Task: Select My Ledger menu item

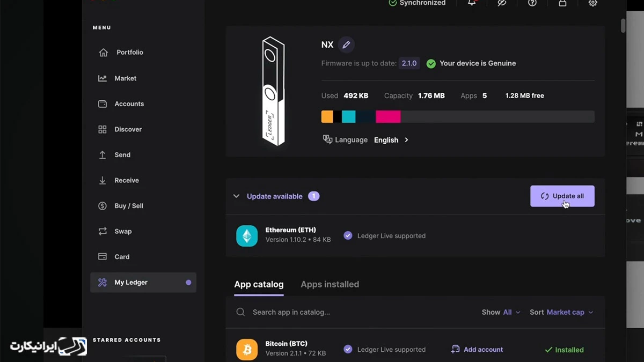Action: click(143, 283)
